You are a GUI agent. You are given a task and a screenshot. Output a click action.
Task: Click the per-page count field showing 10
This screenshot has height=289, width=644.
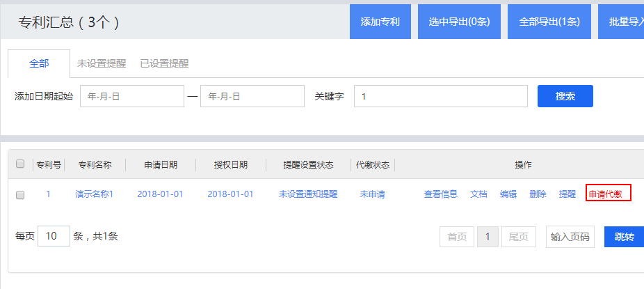pyautogui.click(x=54, y=236)
